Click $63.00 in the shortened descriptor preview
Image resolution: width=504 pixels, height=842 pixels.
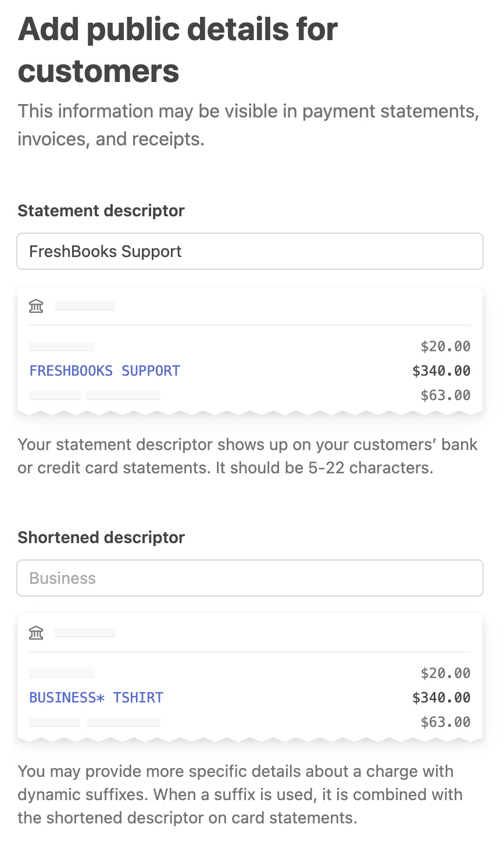click(x=445, y=722)
